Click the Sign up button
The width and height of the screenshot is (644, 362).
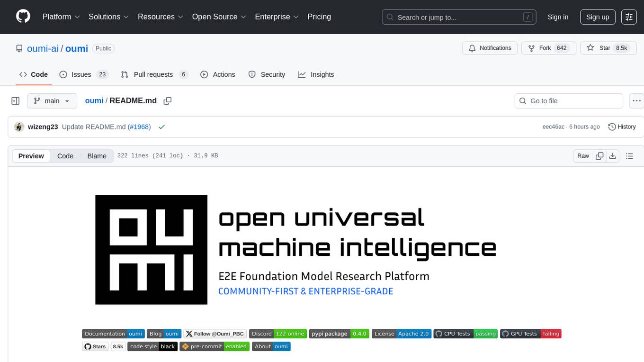598,17
